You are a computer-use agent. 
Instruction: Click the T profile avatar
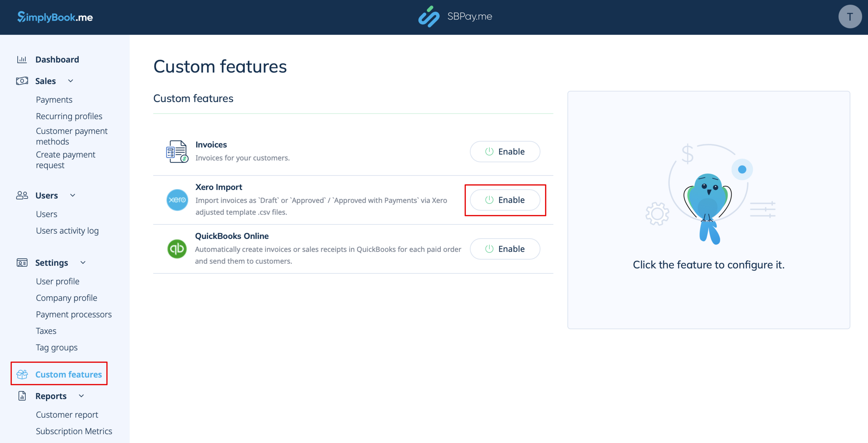[850, 16]
